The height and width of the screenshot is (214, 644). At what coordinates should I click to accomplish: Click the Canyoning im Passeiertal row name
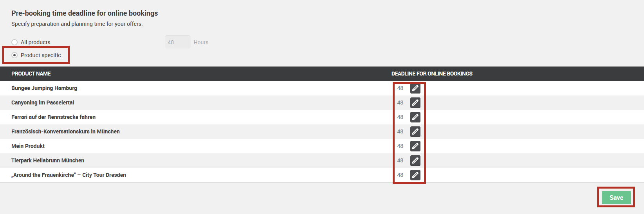43,103
